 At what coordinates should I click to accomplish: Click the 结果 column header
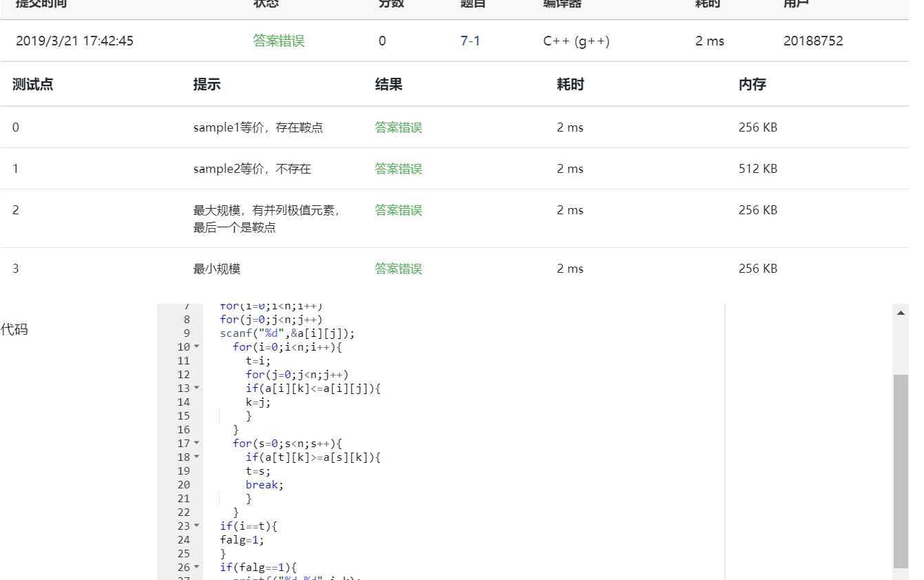click(x=389, y=85)
